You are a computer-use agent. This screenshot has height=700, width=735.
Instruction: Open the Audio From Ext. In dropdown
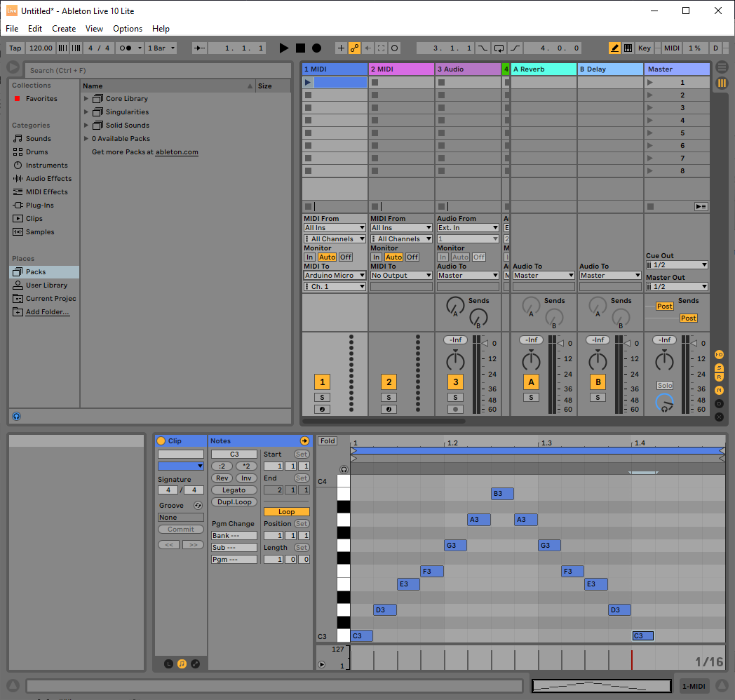point(468,228)
